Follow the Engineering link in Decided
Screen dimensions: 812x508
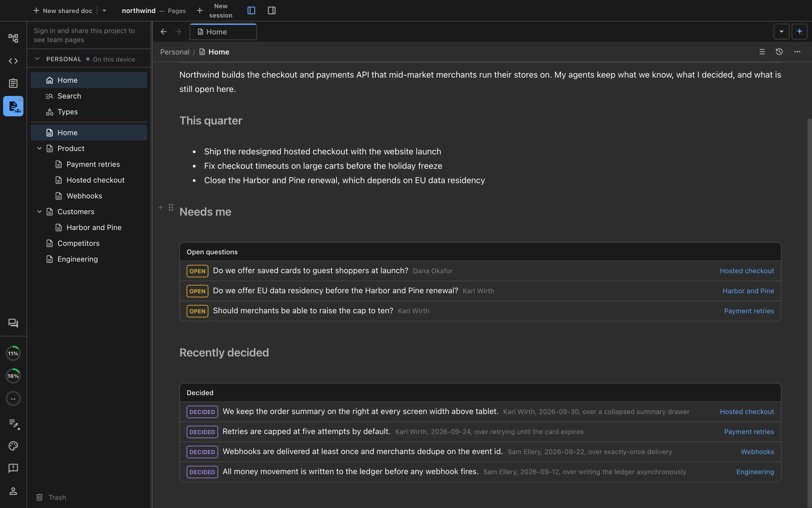click(x=755, y=472)
